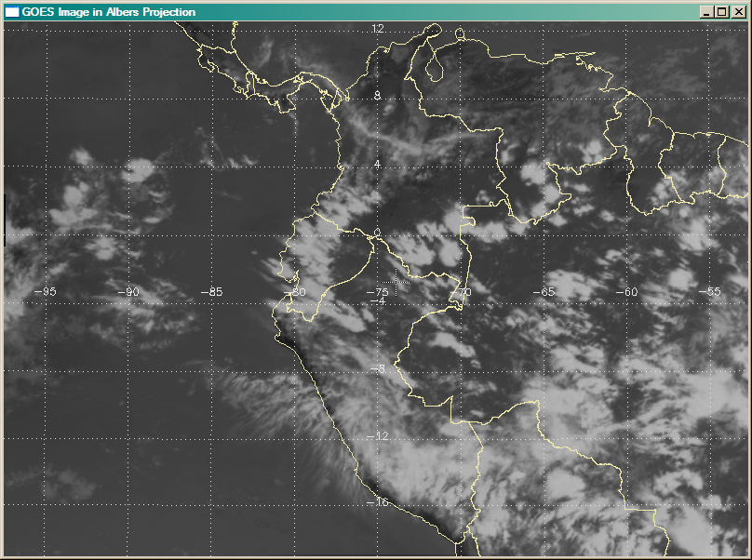Minimize the GOES Image window
The image size is (752, 560).
[x=706, y=12]
